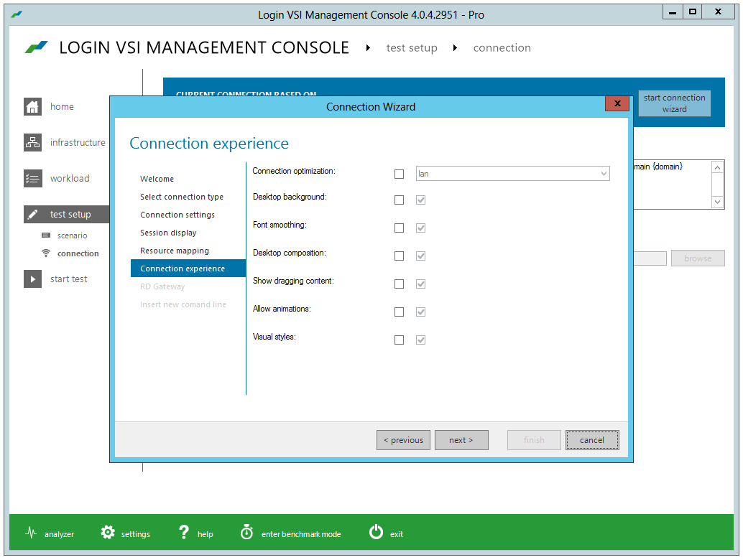
Task: Click the home house icon
Action: [x=33, y=106]
